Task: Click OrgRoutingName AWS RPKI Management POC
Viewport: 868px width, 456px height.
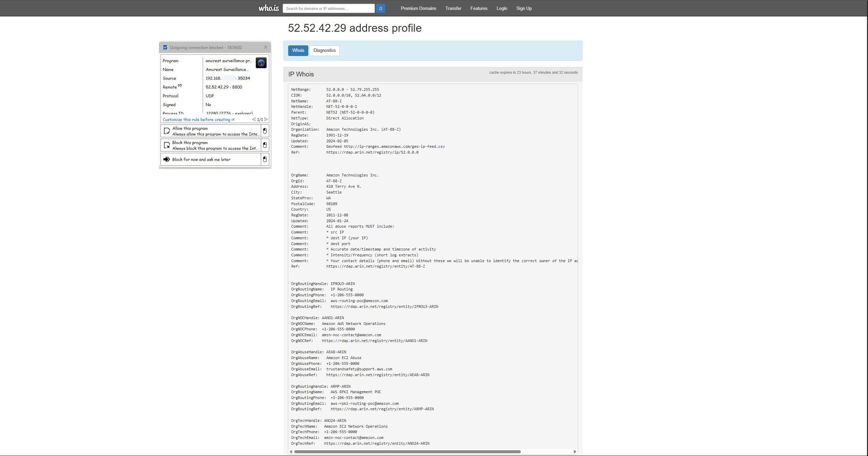Action: click(355, 392)
